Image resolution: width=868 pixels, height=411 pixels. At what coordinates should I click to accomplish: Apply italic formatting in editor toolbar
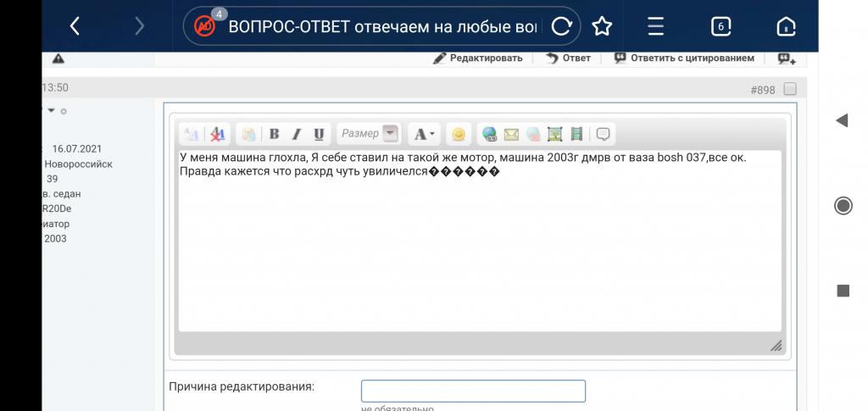(x=297, y=134)
